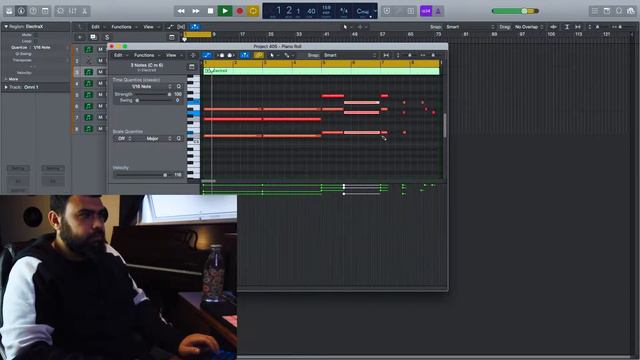640x360 pixels.
Task: Click the key signature Cmaj display
Action: (x=362, y=11)
